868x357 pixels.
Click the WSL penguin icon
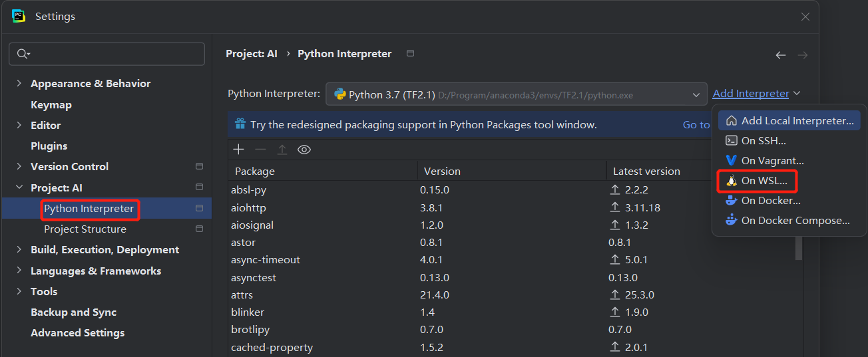[732, 180]
